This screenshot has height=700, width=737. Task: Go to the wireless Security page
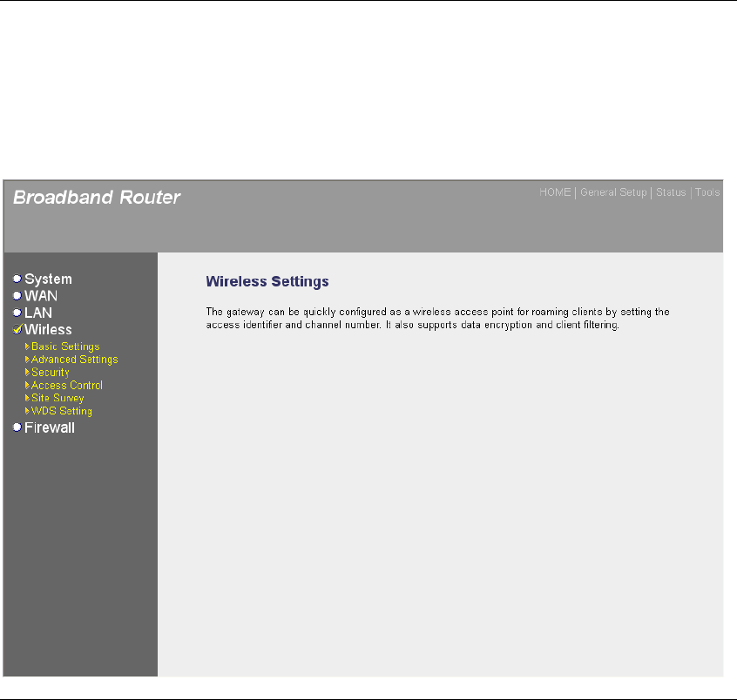point(51,373)
